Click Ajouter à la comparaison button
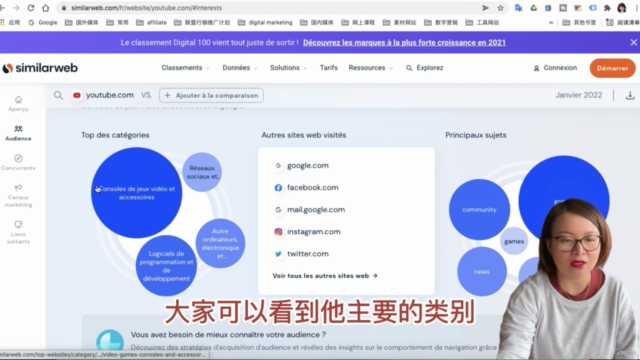Image resolution: width=640 pixels, height=360 pixels. (x=211, y=95)
